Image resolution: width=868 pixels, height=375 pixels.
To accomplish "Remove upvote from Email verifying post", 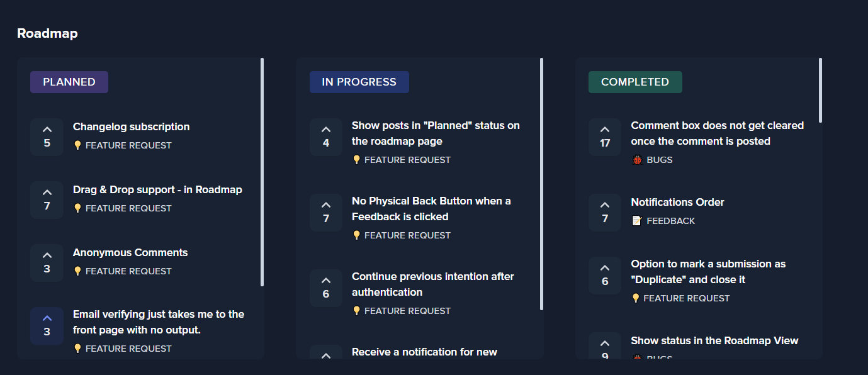I will pos(47,325).
